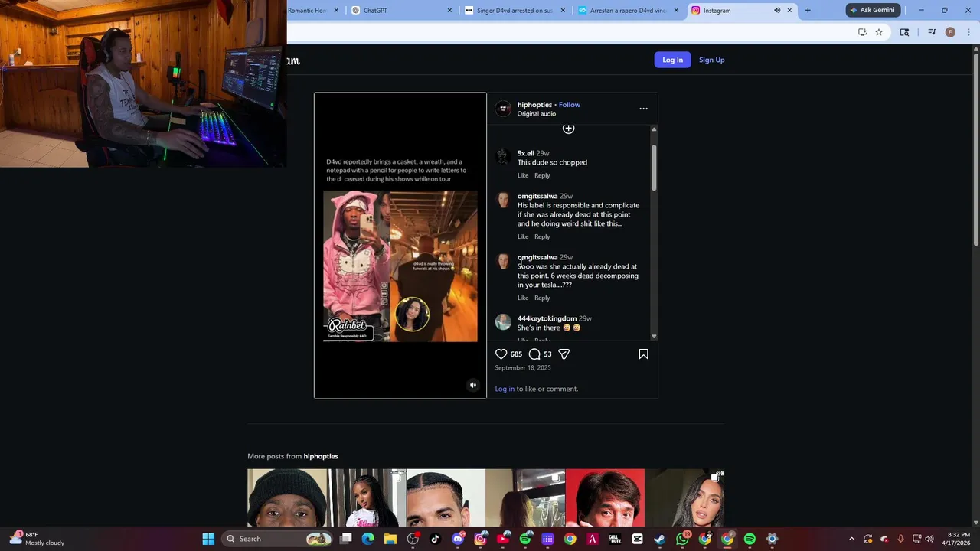Reply to the 'His label is responsible' comment
Screen dimensions: 980x551
(542, 237)
